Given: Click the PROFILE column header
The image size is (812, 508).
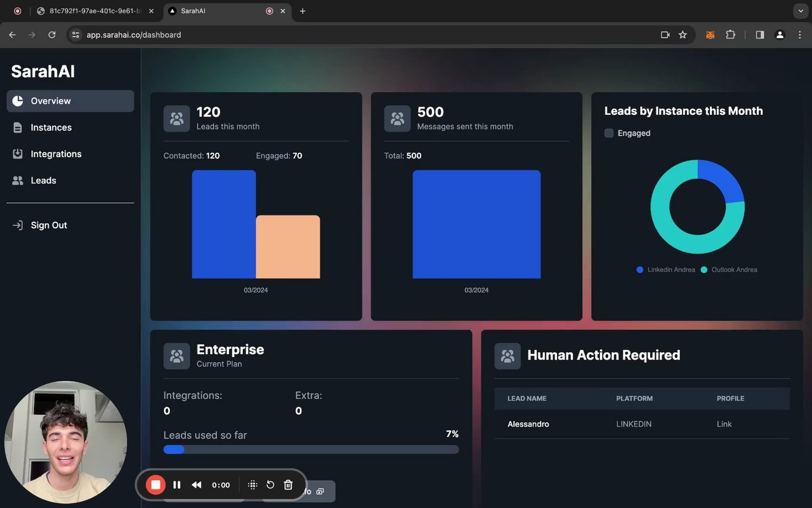Looking at the screenshot, I should click(731, 398).
